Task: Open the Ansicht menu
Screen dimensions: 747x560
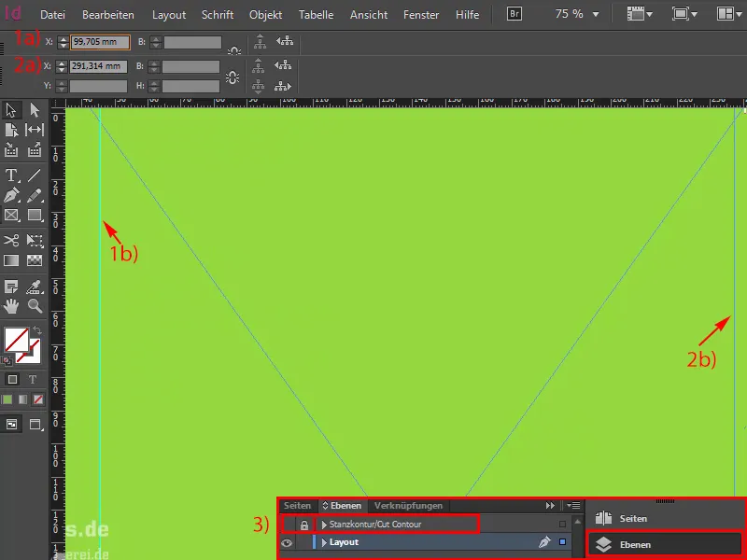Action: click(369, 15)
